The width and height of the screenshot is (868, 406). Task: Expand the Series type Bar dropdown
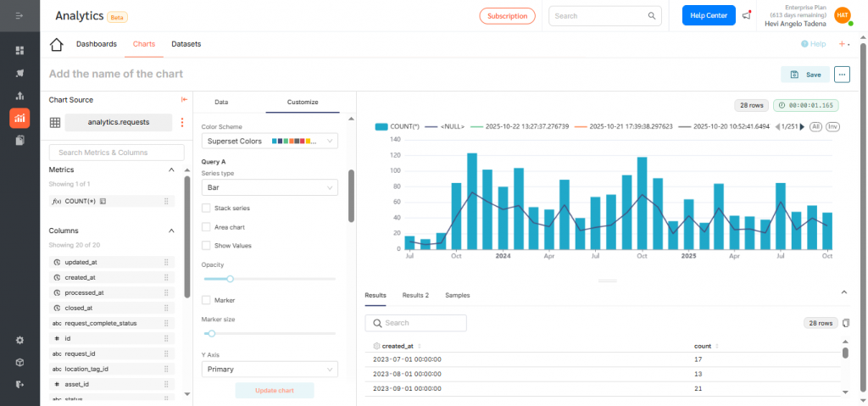(269, 186)
